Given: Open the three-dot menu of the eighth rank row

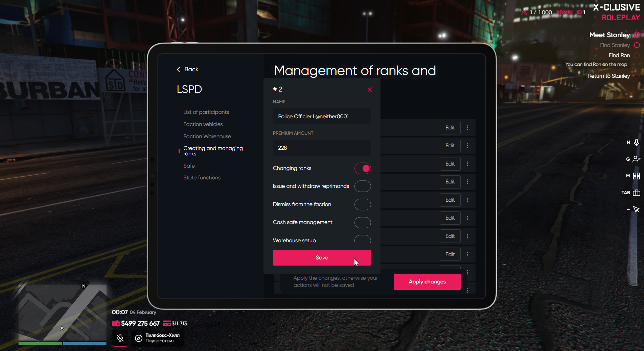Looking at the screenshot, I should tap(468, 254).
